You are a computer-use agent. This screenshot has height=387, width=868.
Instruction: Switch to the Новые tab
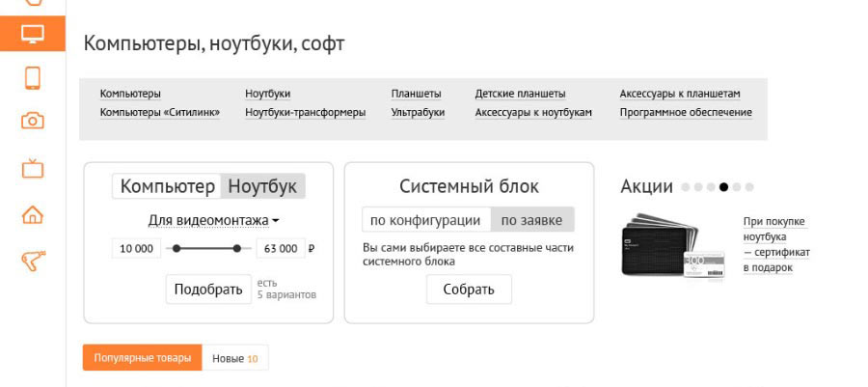(x=235, y=358)
